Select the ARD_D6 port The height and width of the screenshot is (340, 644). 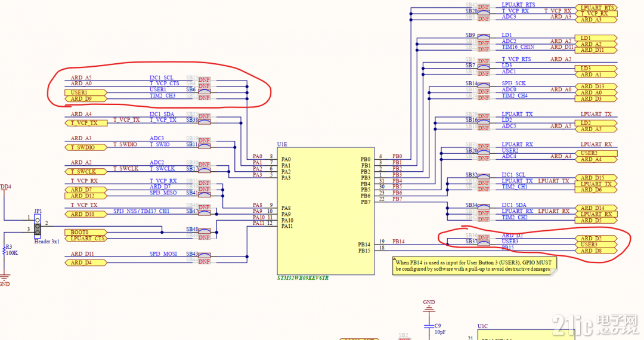point(596,190)
